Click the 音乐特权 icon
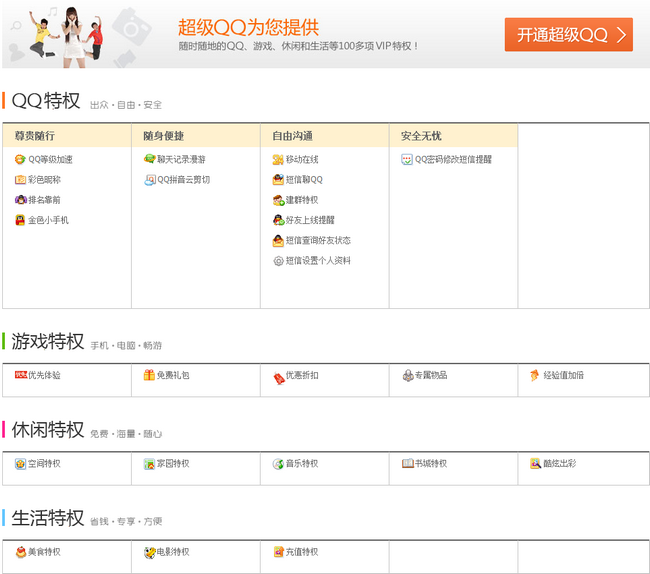Image resolution: width=650 pixels, height=574 pixels. click(278, 464)
